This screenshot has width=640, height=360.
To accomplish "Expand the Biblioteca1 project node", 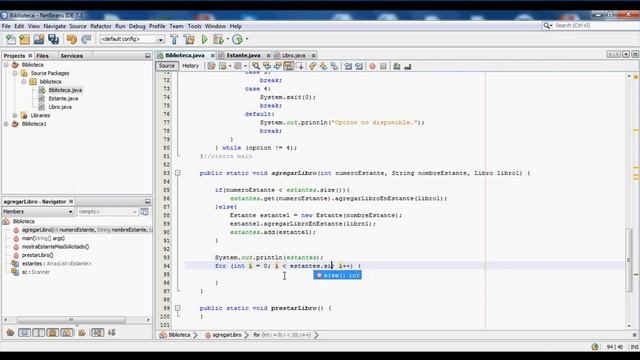I will pos(6,124).
